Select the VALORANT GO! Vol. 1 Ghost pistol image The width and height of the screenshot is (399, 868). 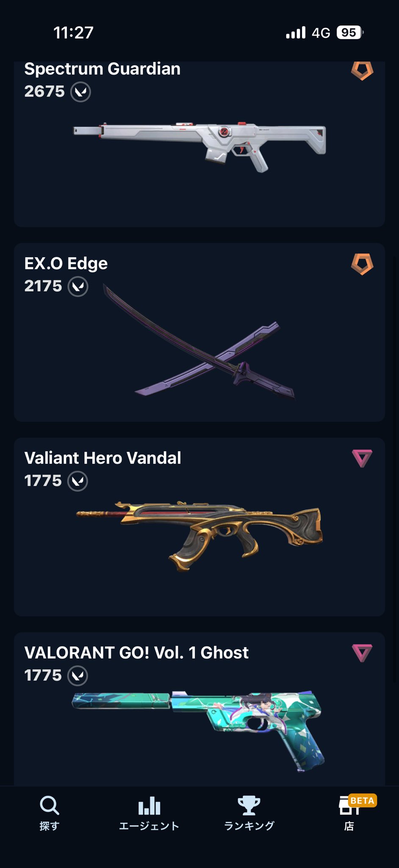pyautogui.click(x=198, y=730)
